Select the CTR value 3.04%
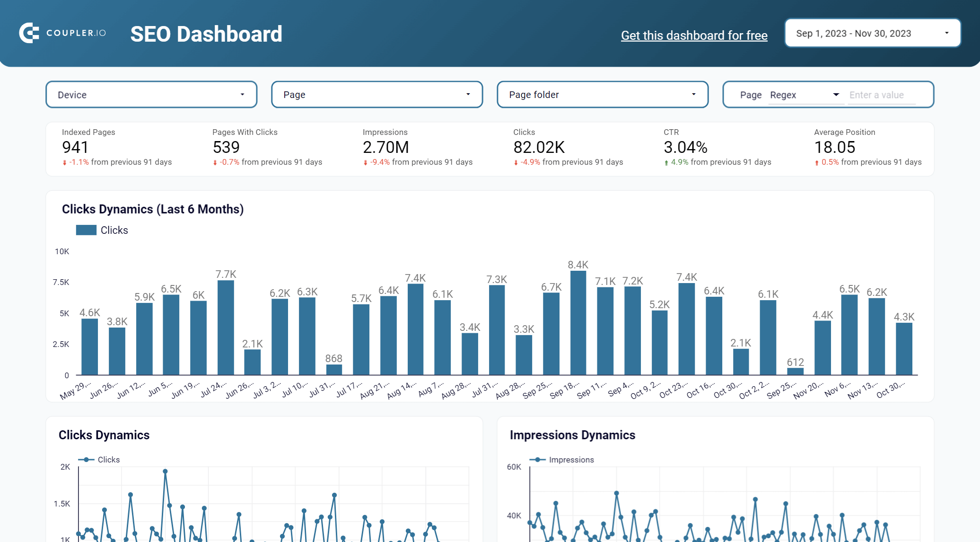This screenshot has height=542, width=980. tap(685, 147)
